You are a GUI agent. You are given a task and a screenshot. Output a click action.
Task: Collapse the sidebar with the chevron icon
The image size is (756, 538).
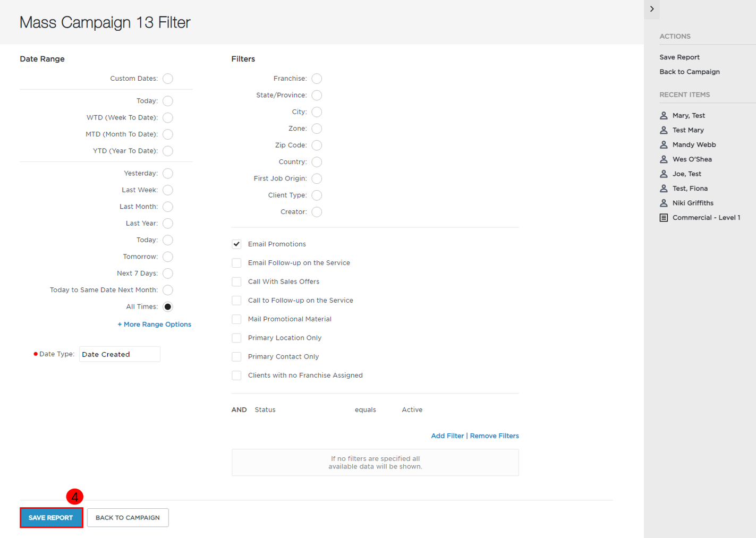[x=652, y=9]
